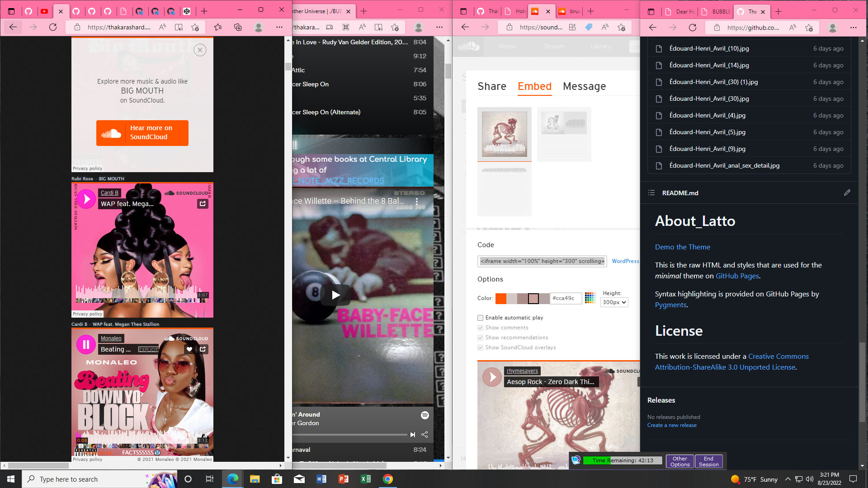Switch to the Message tab
868x488 pixels.
(x=584, y=86)
